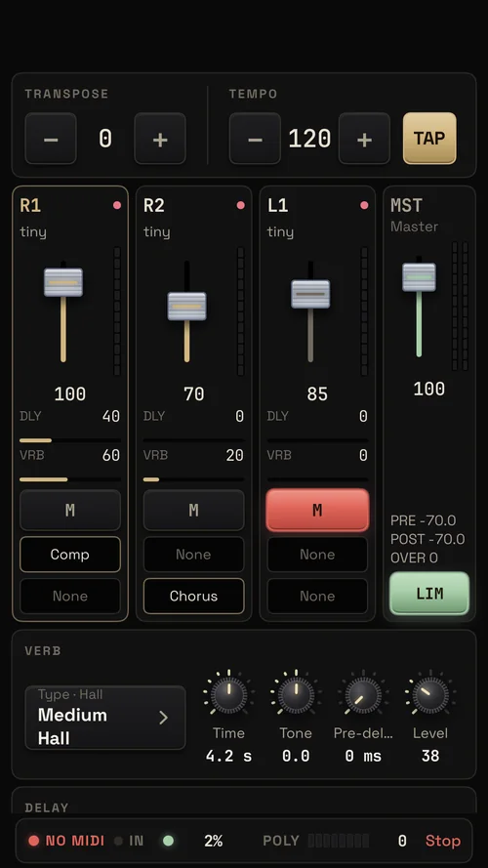This screenshot has width=488, height=868.
Task: Click the MIDI IN activity indicator
Action: [x=130, y=841]
